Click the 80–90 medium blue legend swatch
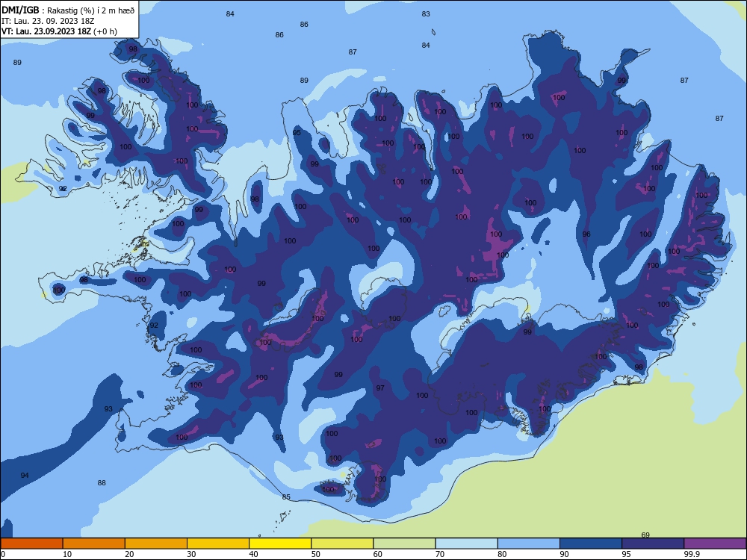747x560 pixels. pyautogui.click(x=529, y=544)
